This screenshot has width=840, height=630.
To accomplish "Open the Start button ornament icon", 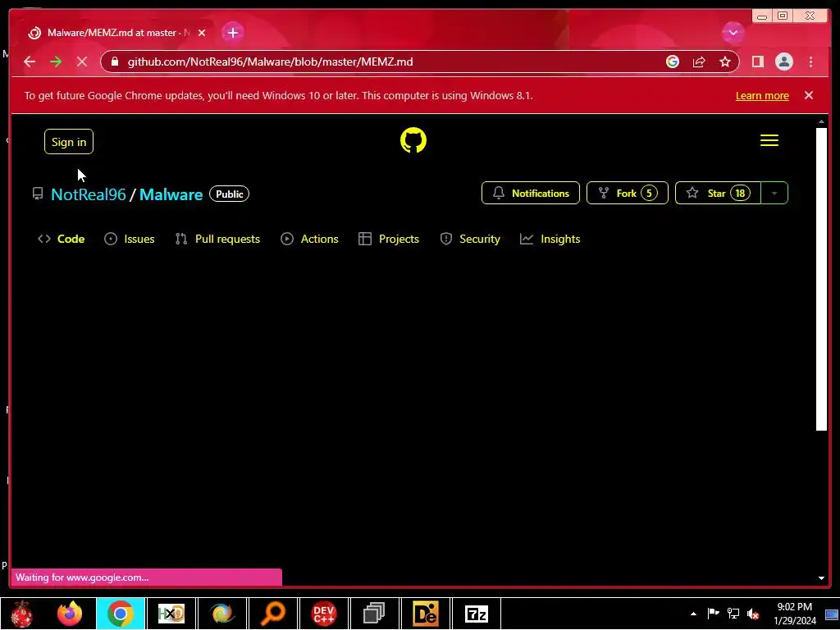I will click(x=21, y=614).
